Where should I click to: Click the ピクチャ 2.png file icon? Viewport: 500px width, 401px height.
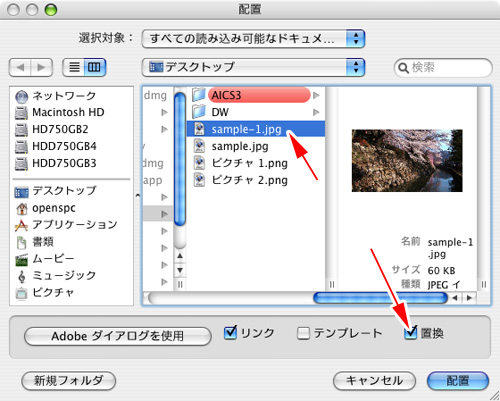(x=199, y=180)
